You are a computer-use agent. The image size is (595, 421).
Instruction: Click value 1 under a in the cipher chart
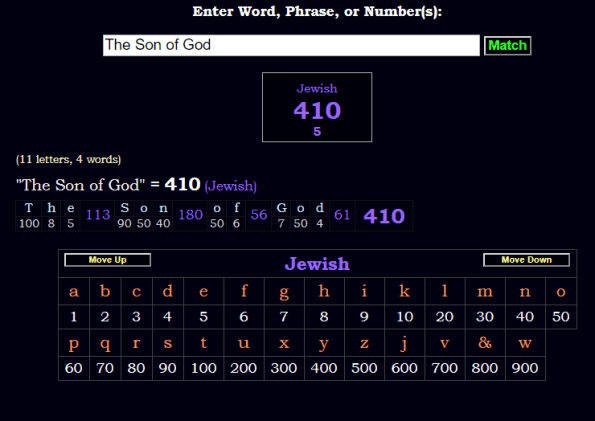(x=74, y=317)
